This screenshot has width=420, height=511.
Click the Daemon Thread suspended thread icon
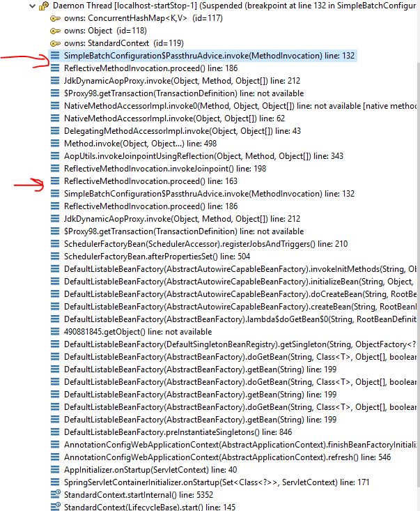(44, 6)
